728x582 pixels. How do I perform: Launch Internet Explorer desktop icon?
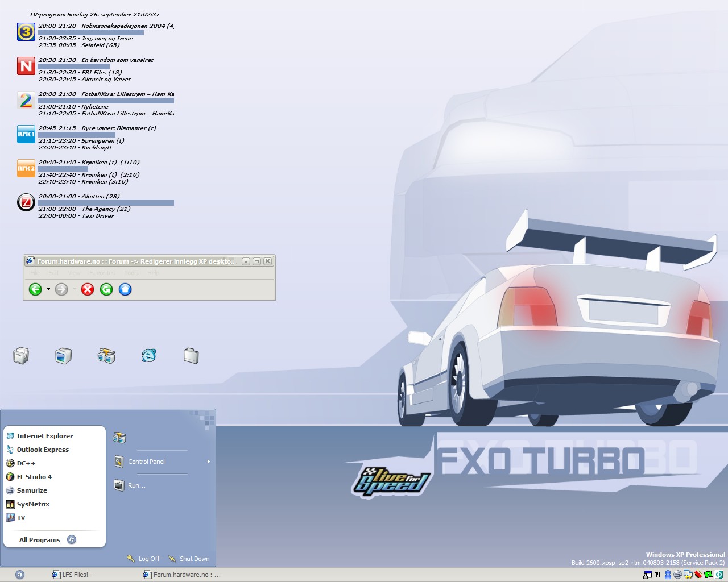(148, 356)
